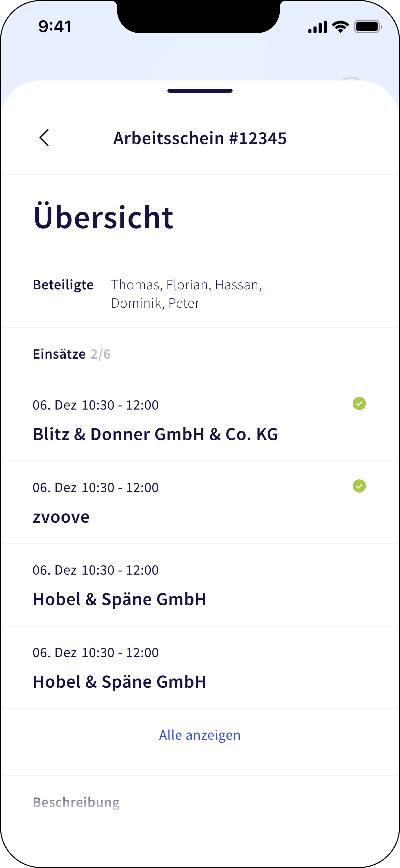Select the participant names list
Image resolution: width=400 pixels, height=868 pixels.
186,294
